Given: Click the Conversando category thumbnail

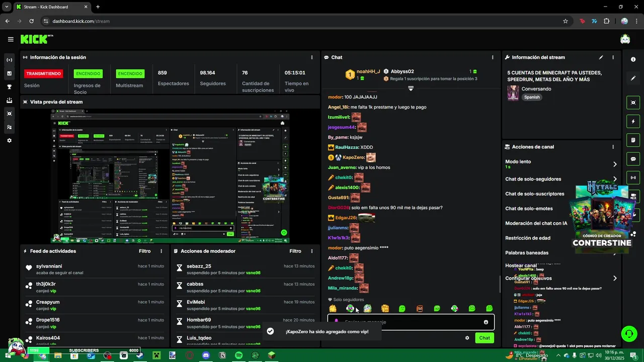Looking at the screenshot, I should (x=513, y=93).
